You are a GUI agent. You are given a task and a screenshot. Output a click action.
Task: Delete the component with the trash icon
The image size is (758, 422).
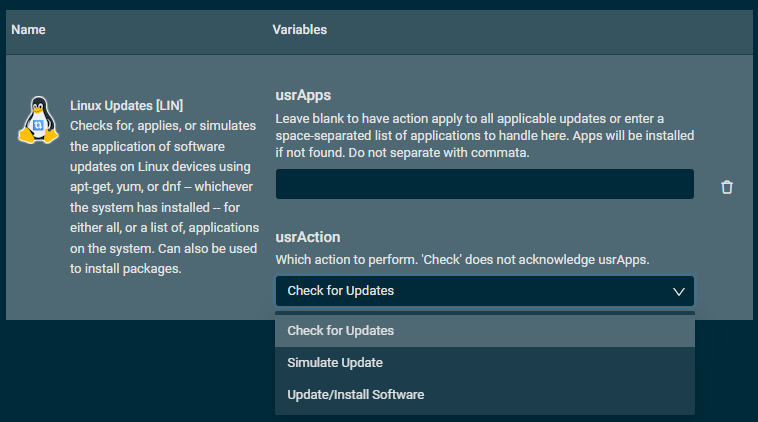point(727,187)
